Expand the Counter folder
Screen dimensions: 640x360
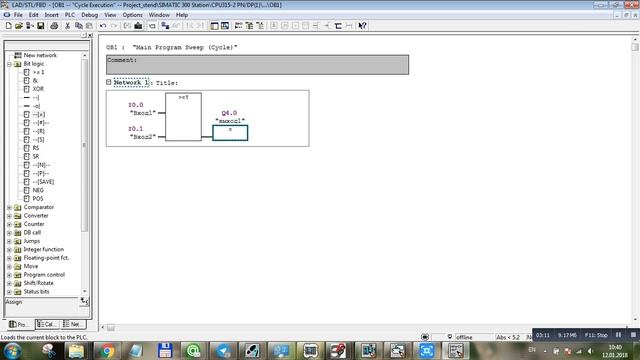(9, 224)
